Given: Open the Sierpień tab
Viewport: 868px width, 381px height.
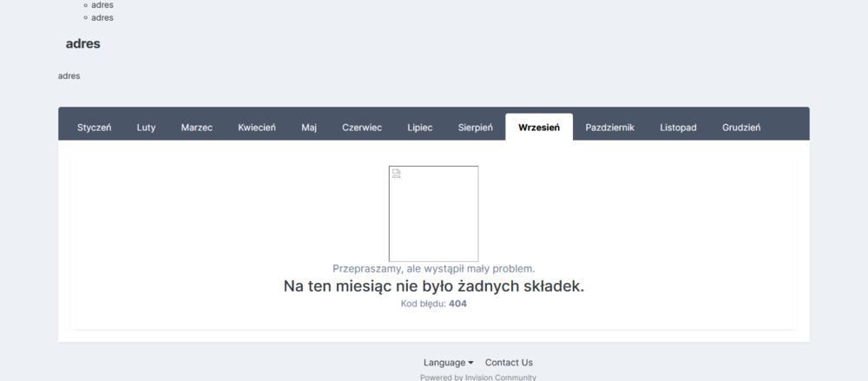Looking at the screenshot, I should click(476, 128).
